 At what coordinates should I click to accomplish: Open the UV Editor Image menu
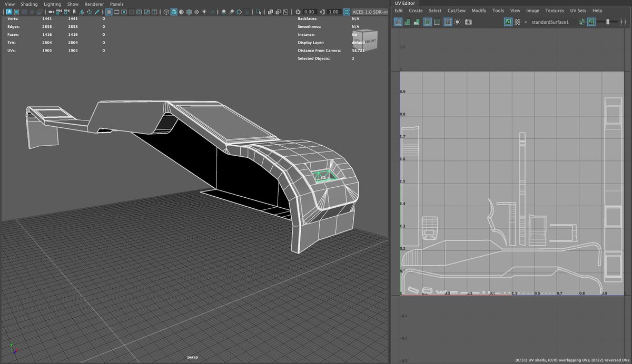point(532,11)
